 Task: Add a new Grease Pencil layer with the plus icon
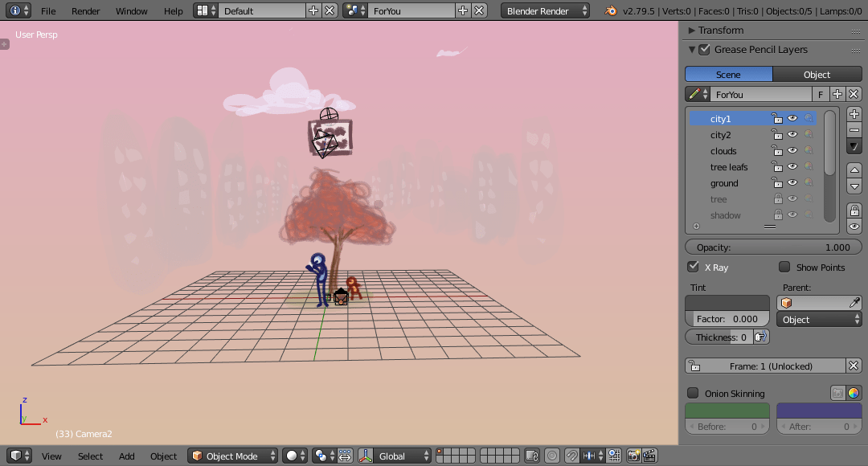[x=854, y=114]
